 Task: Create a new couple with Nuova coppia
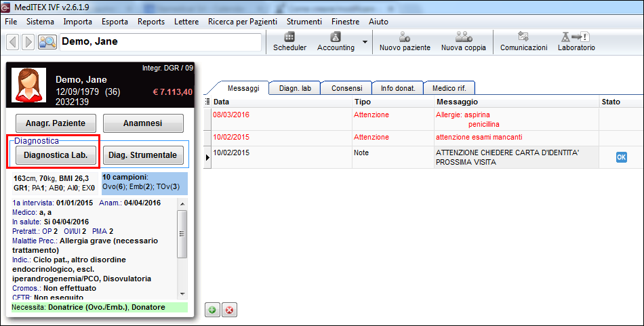click(x=463, y=41)
